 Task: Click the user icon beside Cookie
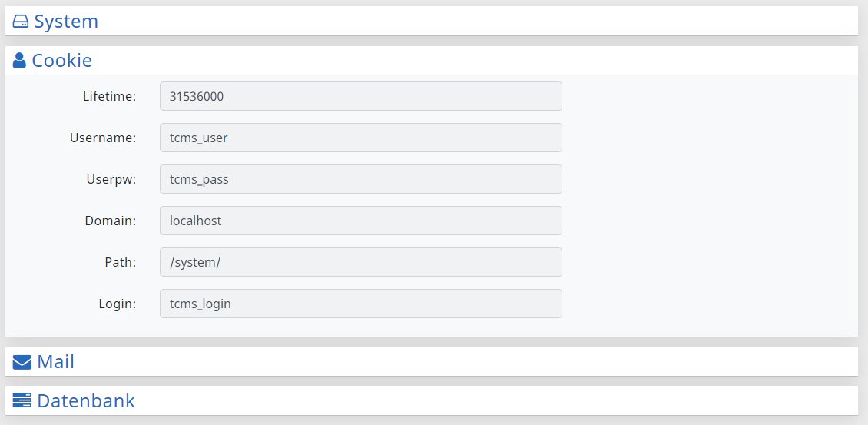point(19,61)
